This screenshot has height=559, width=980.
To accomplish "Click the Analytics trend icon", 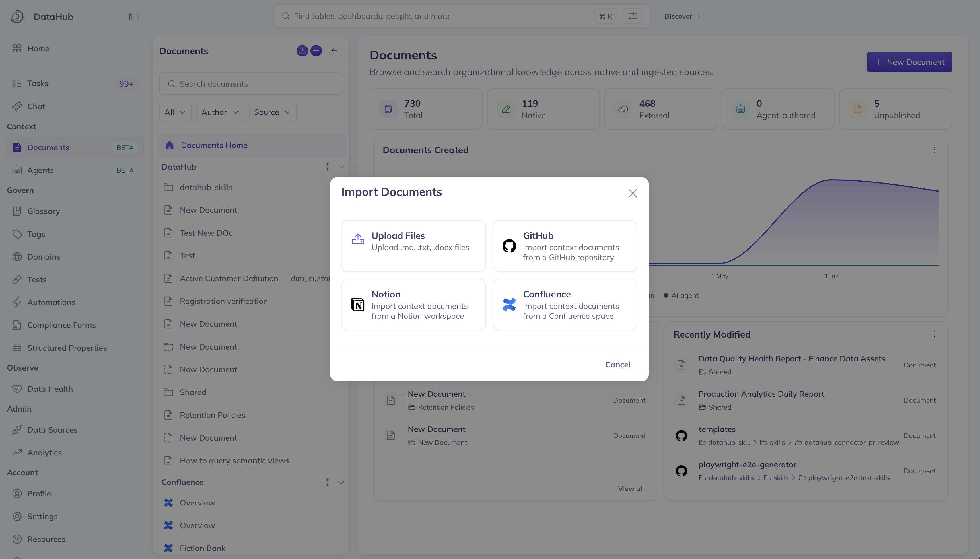I will pos(17,453).
